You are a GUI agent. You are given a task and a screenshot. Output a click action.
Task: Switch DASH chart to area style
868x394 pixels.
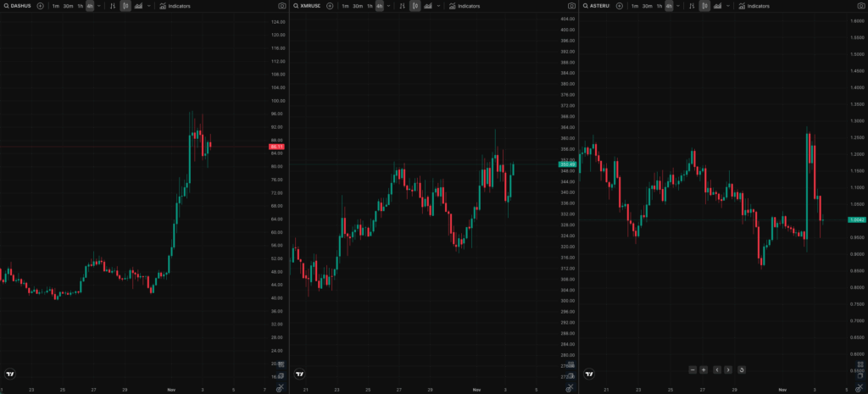[x=138, y=6]
